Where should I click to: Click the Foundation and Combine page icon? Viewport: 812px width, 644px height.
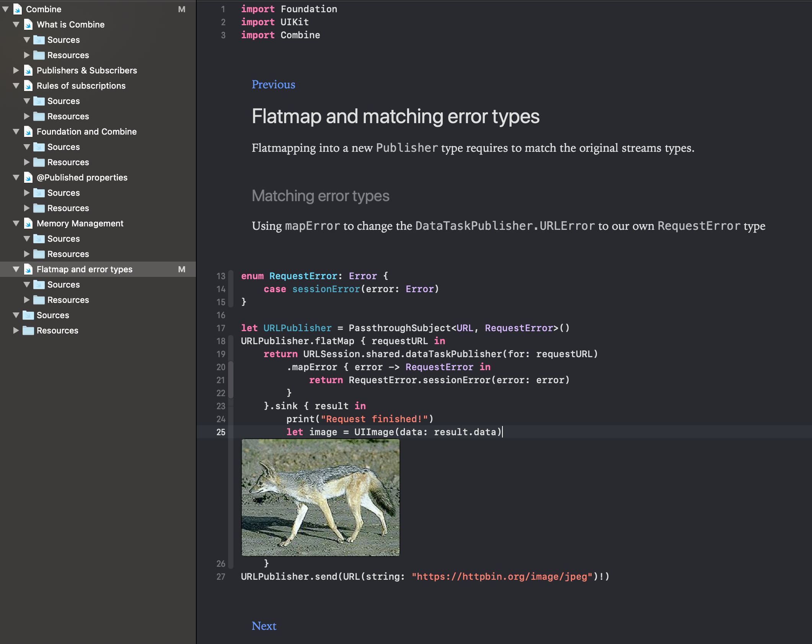click(28, 132)
